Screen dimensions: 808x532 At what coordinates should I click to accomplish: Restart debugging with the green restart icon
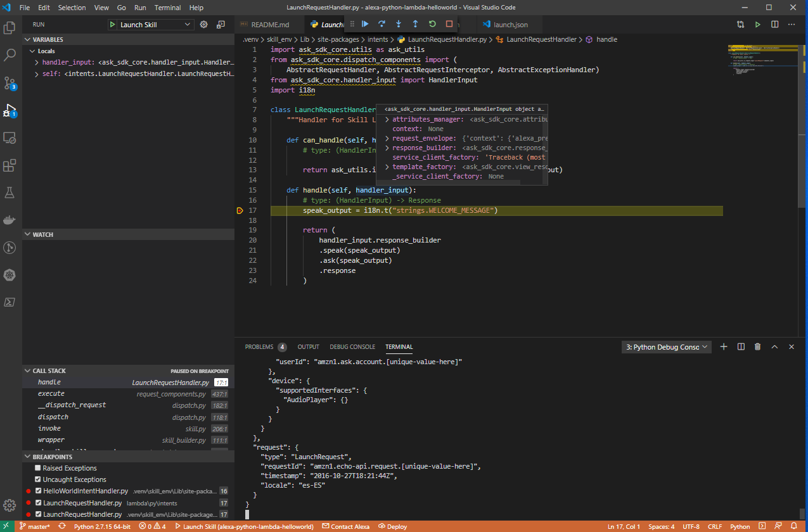click(432, 24)
